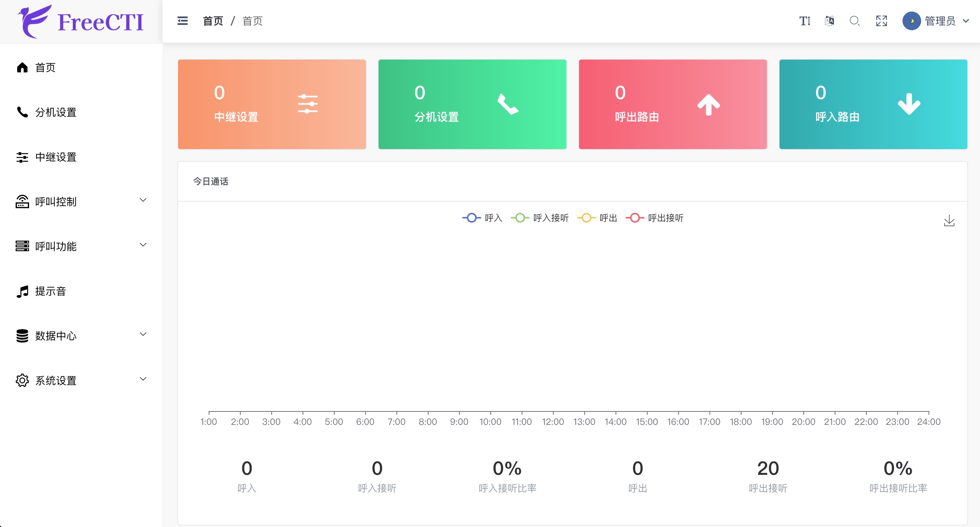Select 数据中心 in the sidebar
Screen dimensions: 980x527
(x=56, y=335)
